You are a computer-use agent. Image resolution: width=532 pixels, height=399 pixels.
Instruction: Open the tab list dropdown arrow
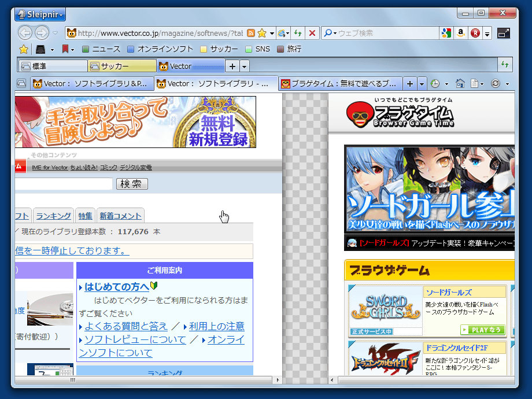tap(422, 84)
